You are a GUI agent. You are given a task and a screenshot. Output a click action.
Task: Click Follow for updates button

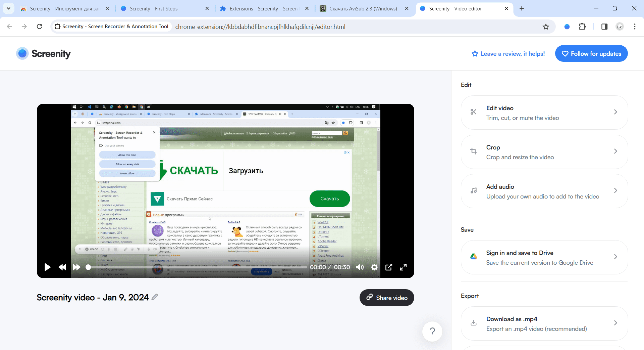coord(591,53)
